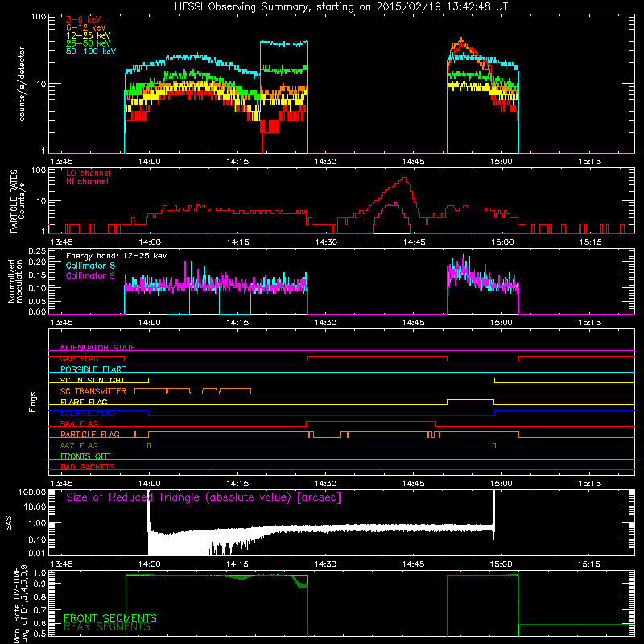Select the orange 6-12 keV legend entry
This screenshot has width=644, height=644.
click(86, 27)
